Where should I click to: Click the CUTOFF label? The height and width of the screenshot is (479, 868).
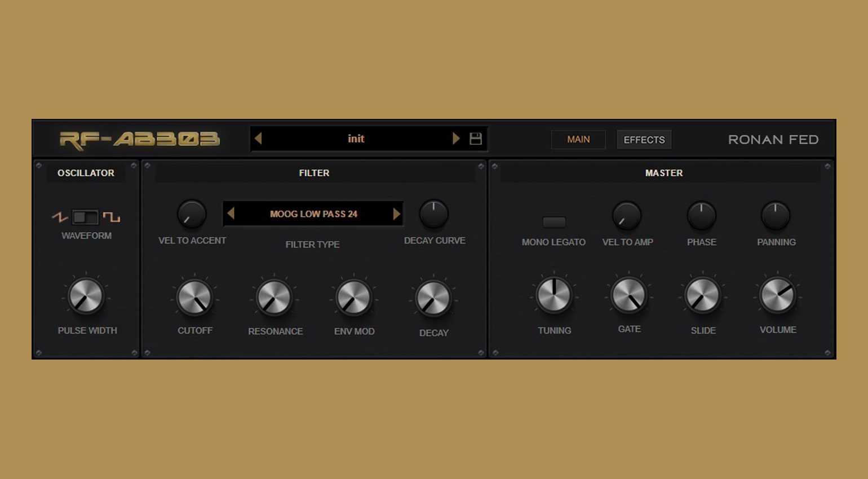coord(195,331)
